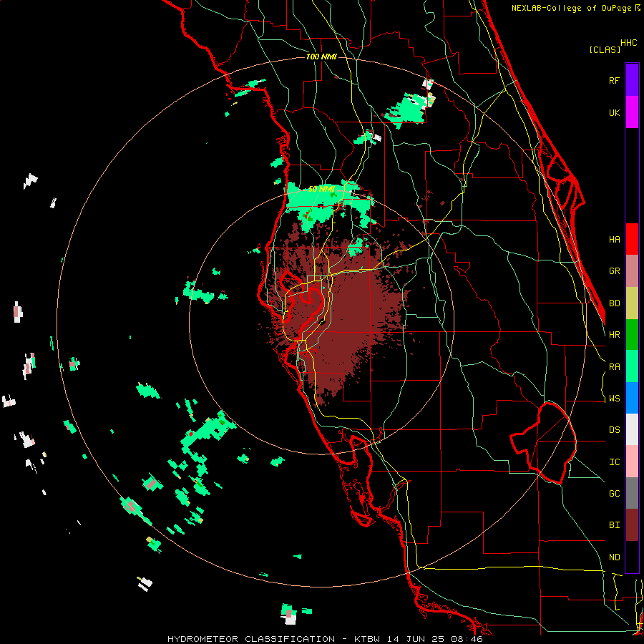The height and width of the screenshot is (644, 644).
Task: Click the BD legend label
Action: pyautogui.click(x=614, y=303)
